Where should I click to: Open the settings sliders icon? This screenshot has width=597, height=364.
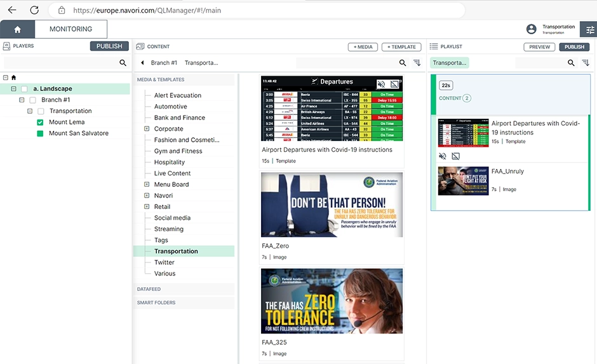pos(589,29)
